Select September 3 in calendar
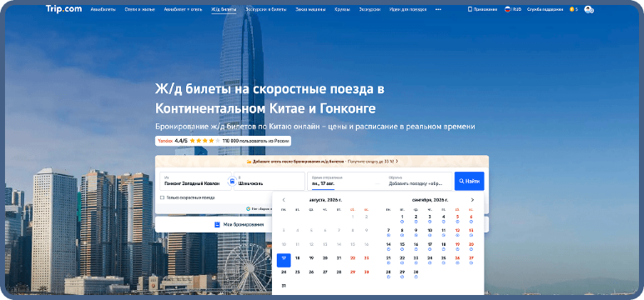The width and height of the screenshot is (644, 300). pos(430,218)
